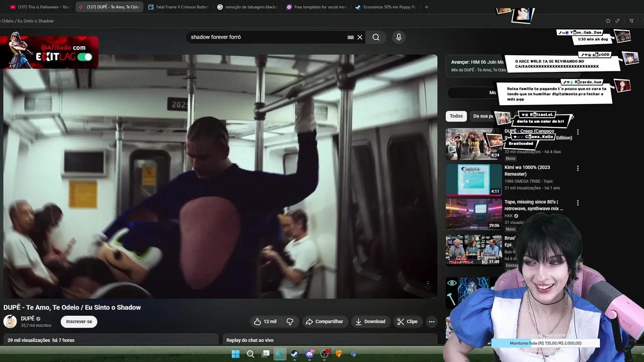
Task: Open Windows taskbar Search
Action: [250, 354]
